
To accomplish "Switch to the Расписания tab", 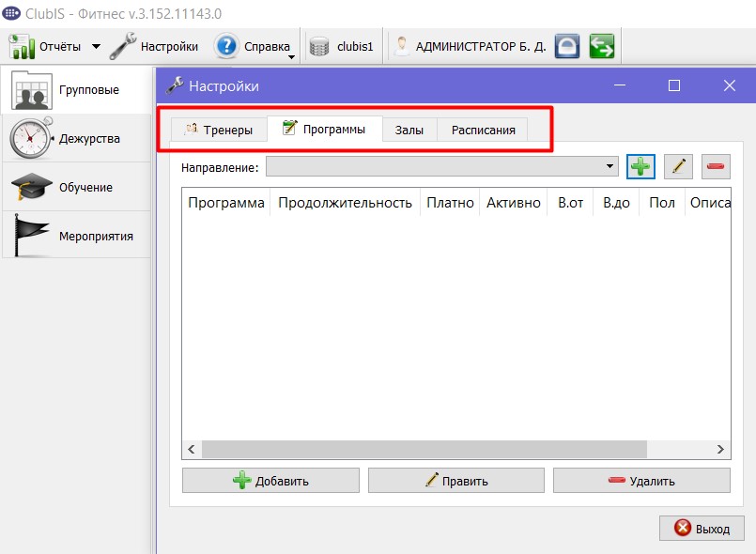I will [x=483, y=130].
